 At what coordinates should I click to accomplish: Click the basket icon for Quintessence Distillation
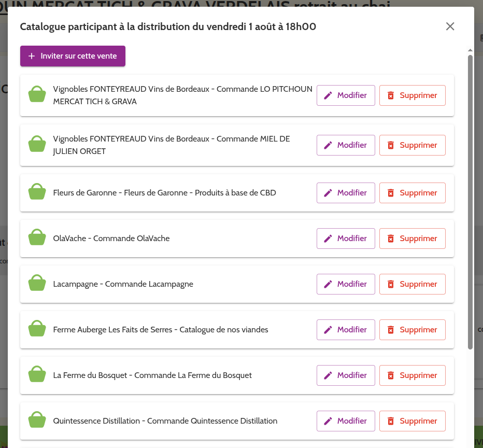[37, 421]
